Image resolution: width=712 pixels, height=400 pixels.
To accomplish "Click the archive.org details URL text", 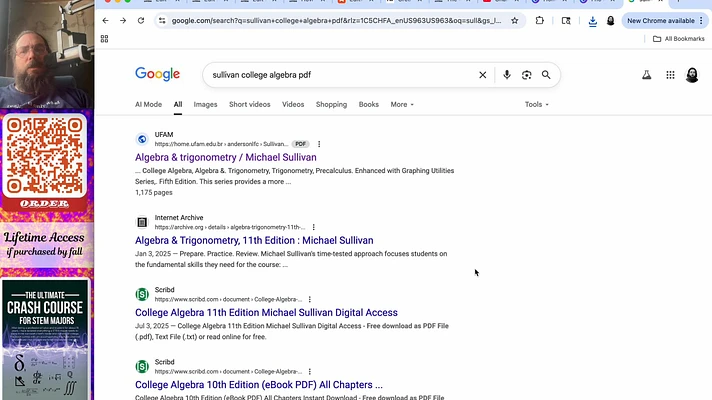I will pyautogui.click(x=230, y=227).
